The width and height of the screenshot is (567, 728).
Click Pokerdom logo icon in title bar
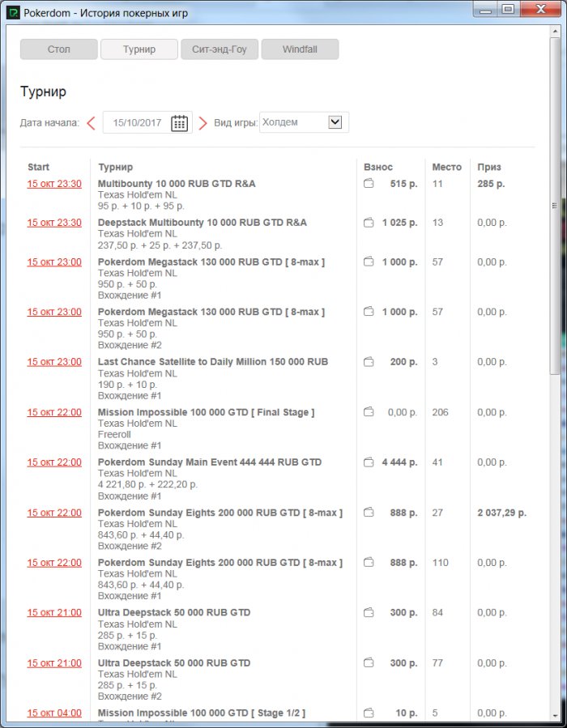[13, 13]
